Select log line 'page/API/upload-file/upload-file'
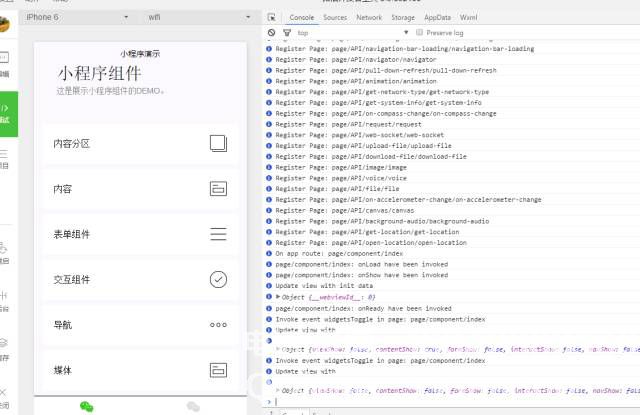Viewport: 640px width, 415px height. [363, 146]
